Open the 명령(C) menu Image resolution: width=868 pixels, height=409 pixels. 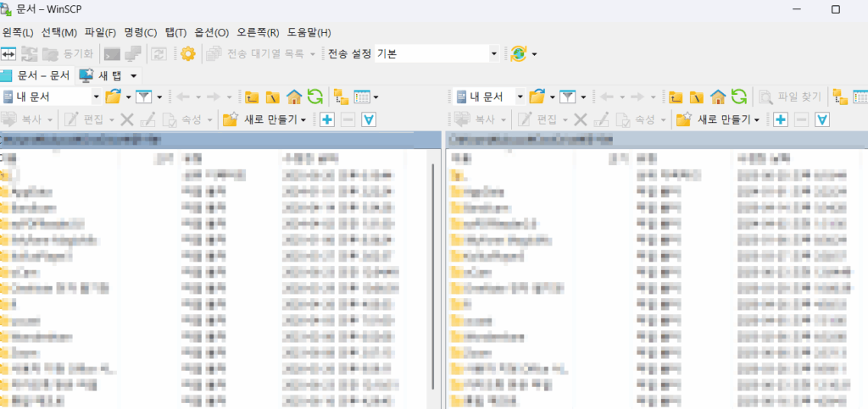point(141,32)
